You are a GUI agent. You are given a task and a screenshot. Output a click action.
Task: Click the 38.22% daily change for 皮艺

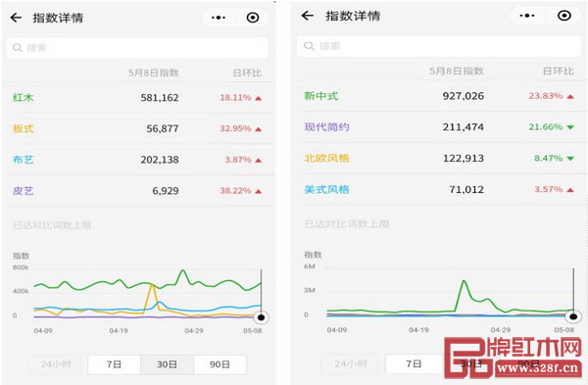coord(235,191)
